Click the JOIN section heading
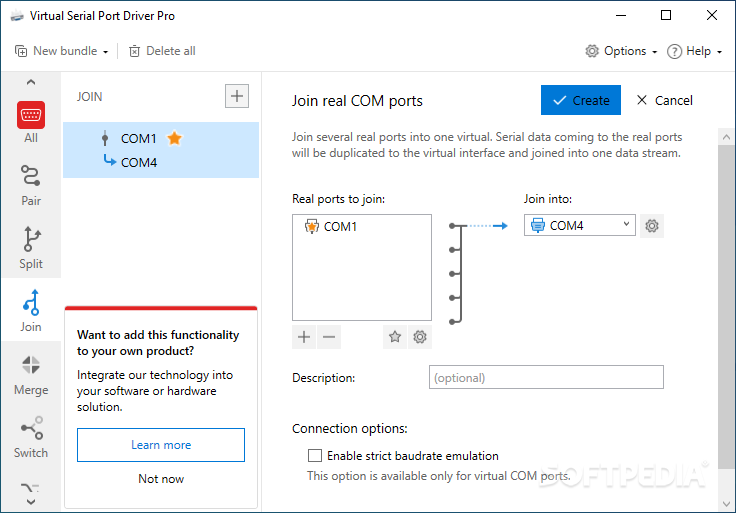The width and height of the screenshot is (736, 513). tap(90, 97)
